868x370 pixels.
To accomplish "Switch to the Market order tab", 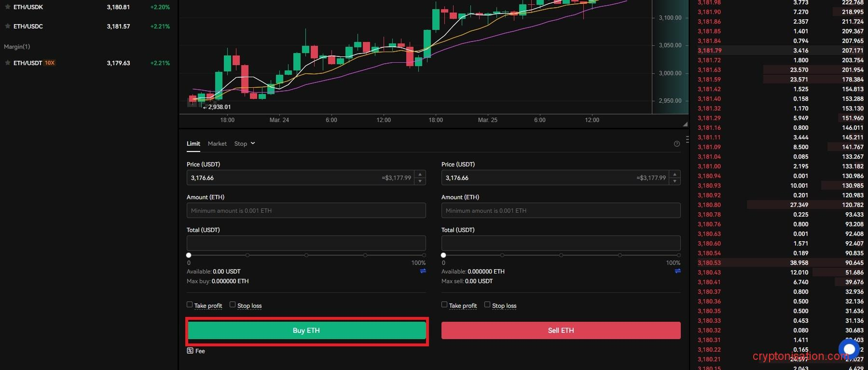I will coord(217,144).
